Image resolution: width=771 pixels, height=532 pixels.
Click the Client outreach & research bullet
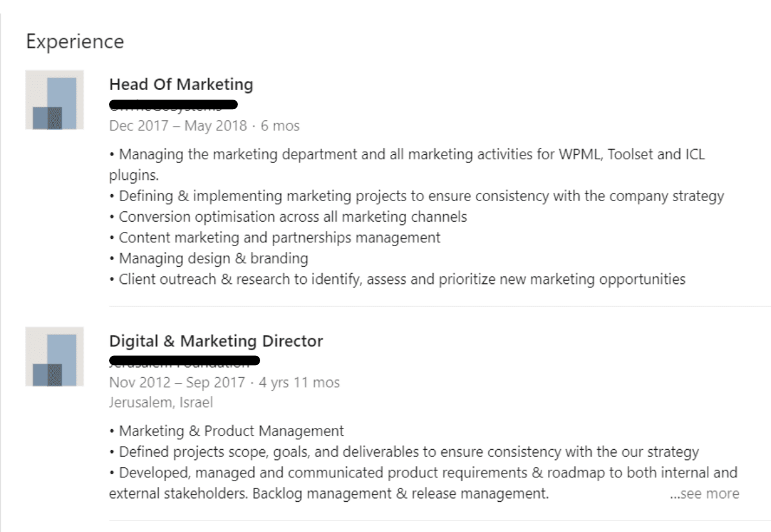[397, 279]
